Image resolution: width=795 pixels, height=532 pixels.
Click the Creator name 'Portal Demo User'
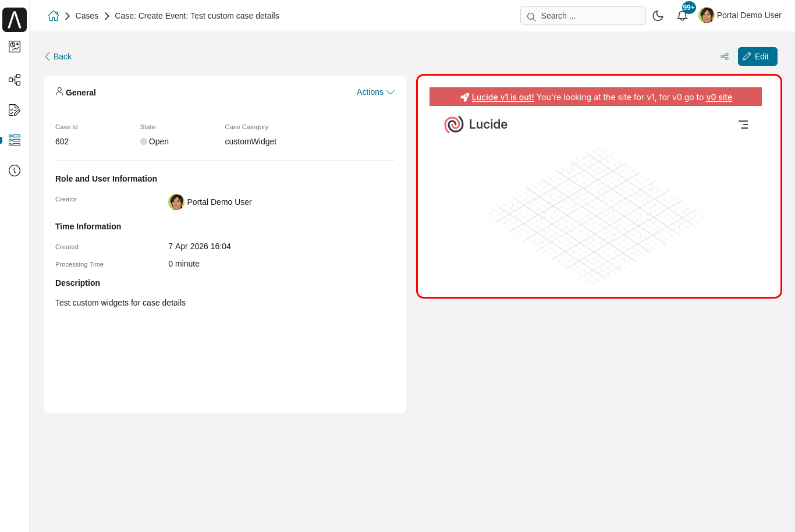[x=219, y=202]
